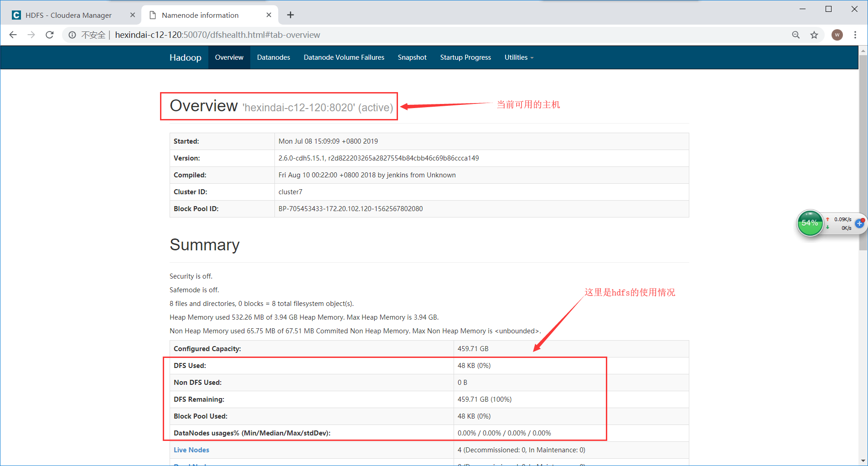Screen dimensions: 868x466
Task: Click the Block Pool Used value 48 KB (0%)
Action: point(474,416)
